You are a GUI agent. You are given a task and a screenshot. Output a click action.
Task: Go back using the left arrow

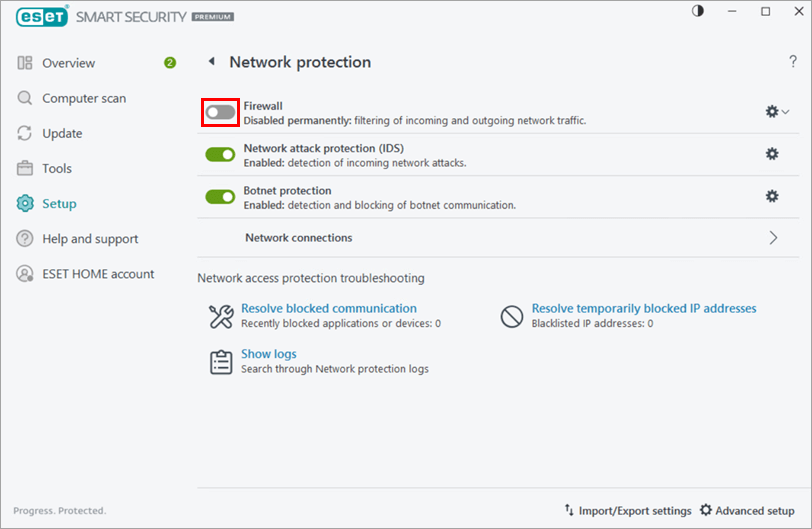(211, 61)
